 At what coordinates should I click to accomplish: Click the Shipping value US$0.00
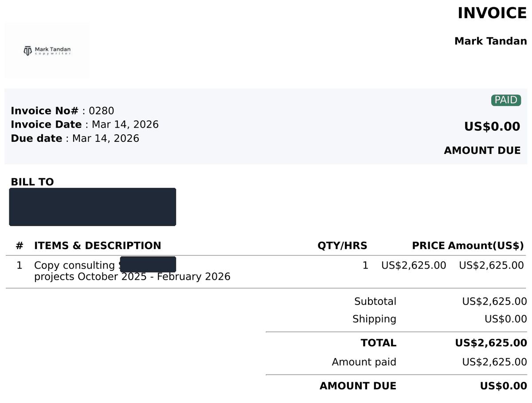pos(506,319)
